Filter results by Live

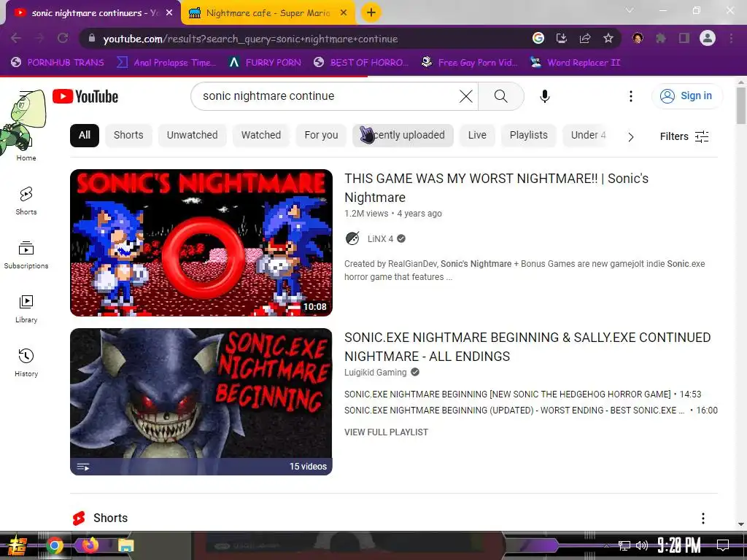point(477,135)
